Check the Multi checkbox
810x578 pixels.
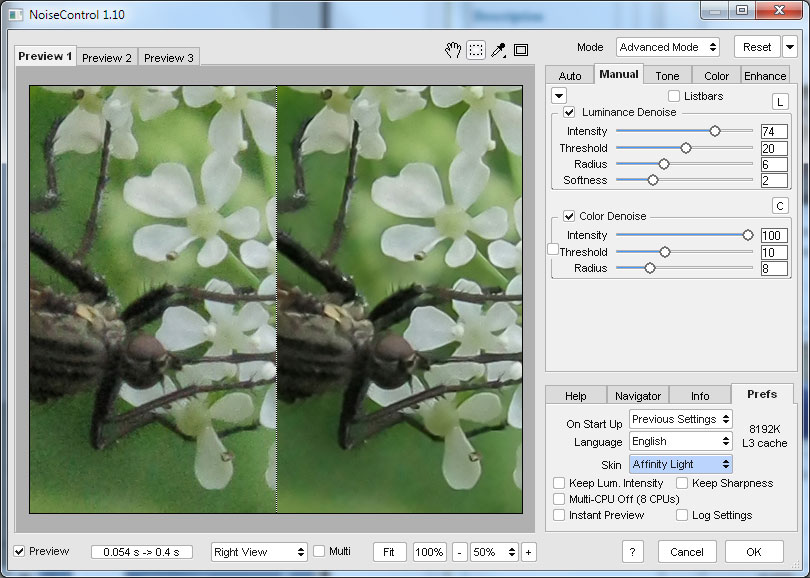click(x=319, y=551)
